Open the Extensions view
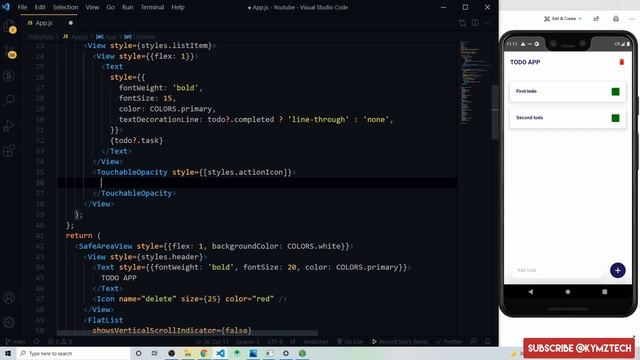640x360 pixels. click(9, 150)
